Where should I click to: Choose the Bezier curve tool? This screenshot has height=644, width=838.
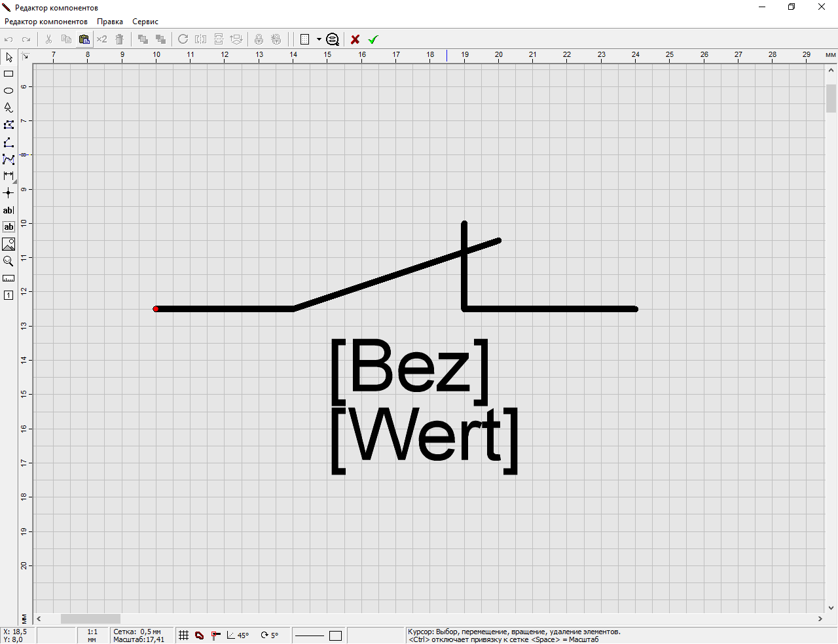pyautogui.click(x=9, y=159)
